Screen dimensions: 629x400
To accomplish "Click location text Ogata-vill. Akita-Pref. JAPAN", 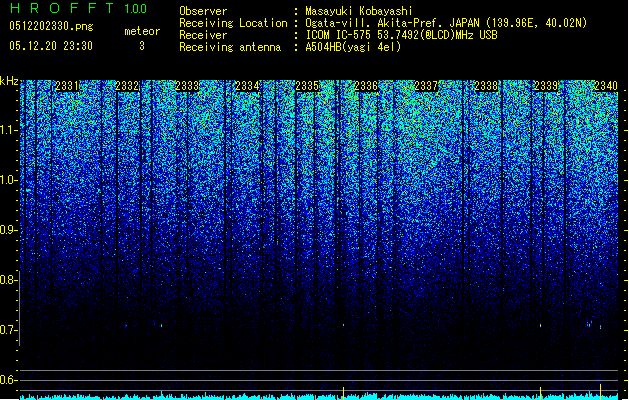I will click(392, 23).
